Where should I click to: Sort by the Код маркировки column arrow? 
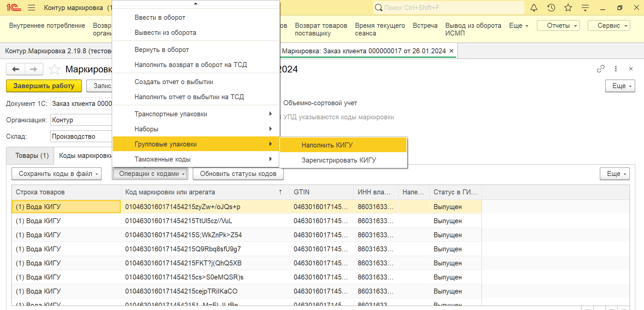click(x=280, y=192)
